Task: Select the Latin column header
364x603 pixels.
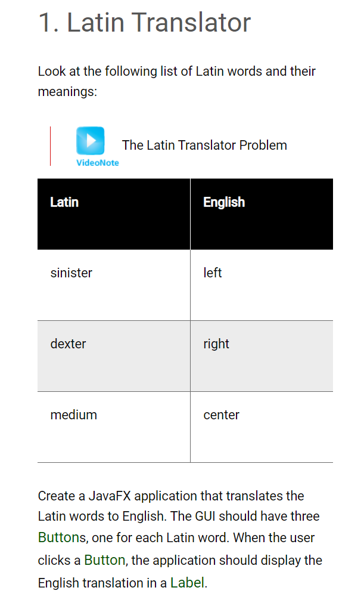Action: 114,214
